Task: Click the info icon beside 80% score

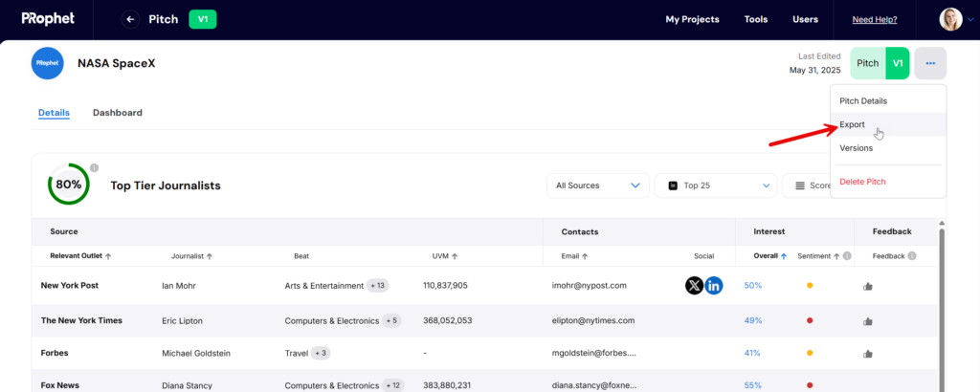Action: pyautogui.click(x=95, y=168)
